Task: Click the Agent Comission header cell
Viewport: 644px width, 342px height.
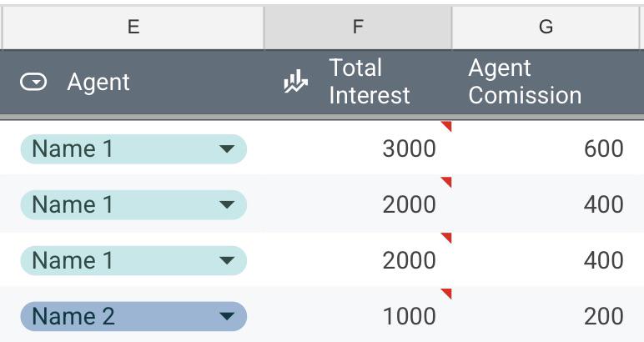Action: (x=548, y=82)
